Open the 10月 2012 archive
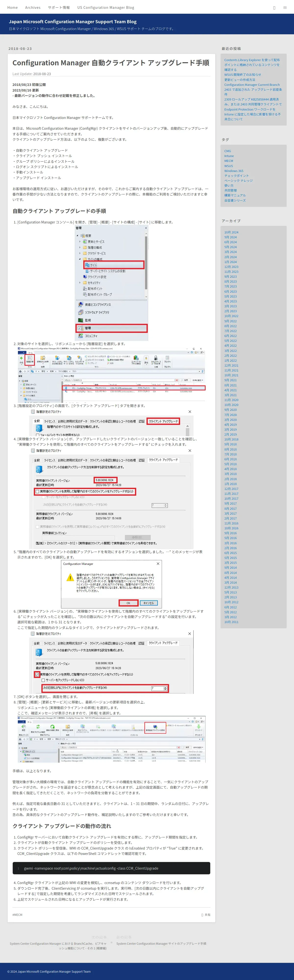This screenshot has height=980, width=294. (x=231, y=603)
